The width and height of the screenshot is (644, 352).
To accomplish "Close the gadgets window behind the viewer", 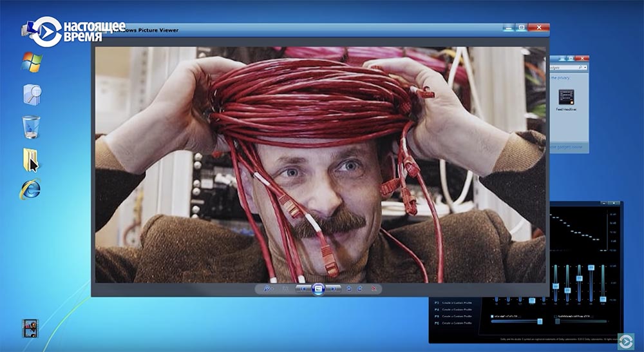I will pos(582,59).
